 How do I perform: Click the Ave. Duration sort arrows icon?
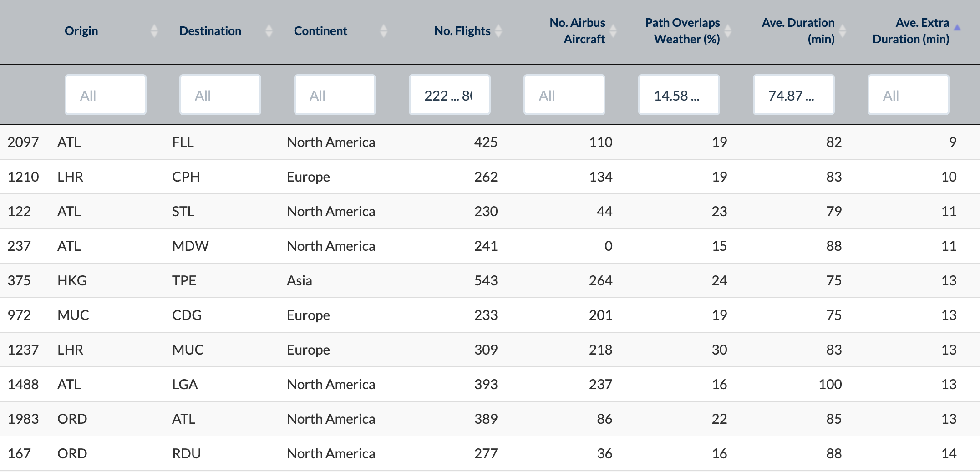pyautogui.click(x=843, y=31)
